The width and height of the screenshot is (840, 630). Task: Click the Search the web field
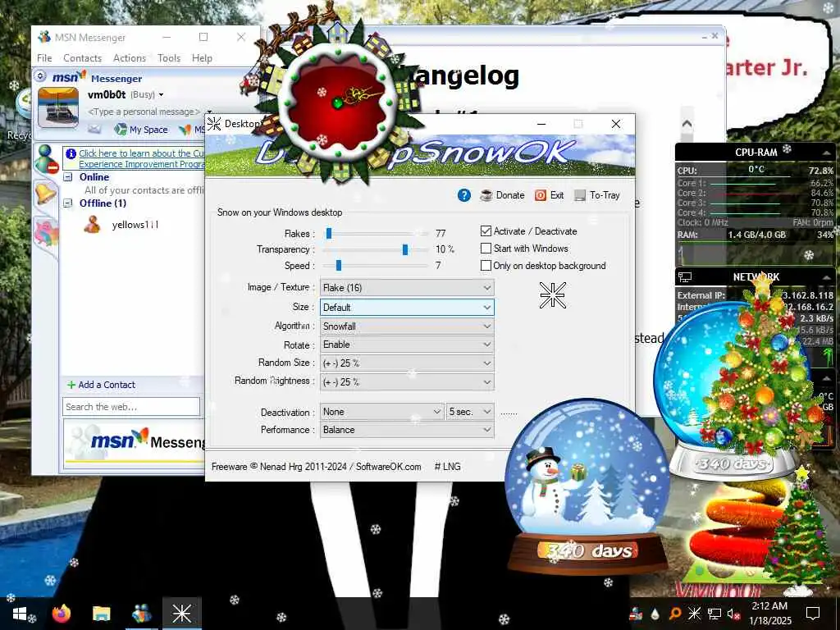131,407
